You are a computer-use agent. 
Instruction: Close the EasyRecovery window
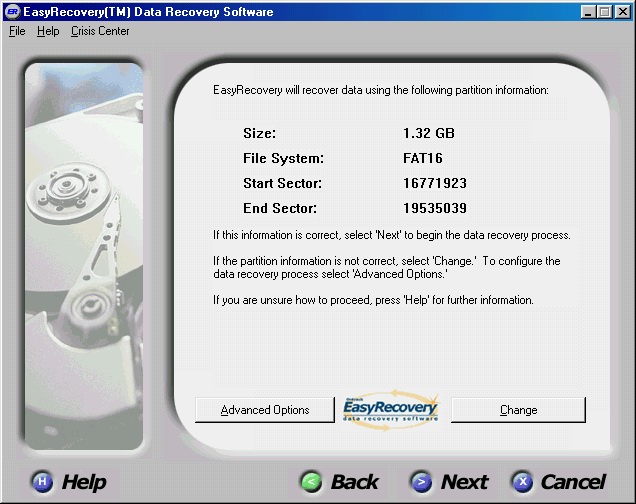(x=622, y=11)
